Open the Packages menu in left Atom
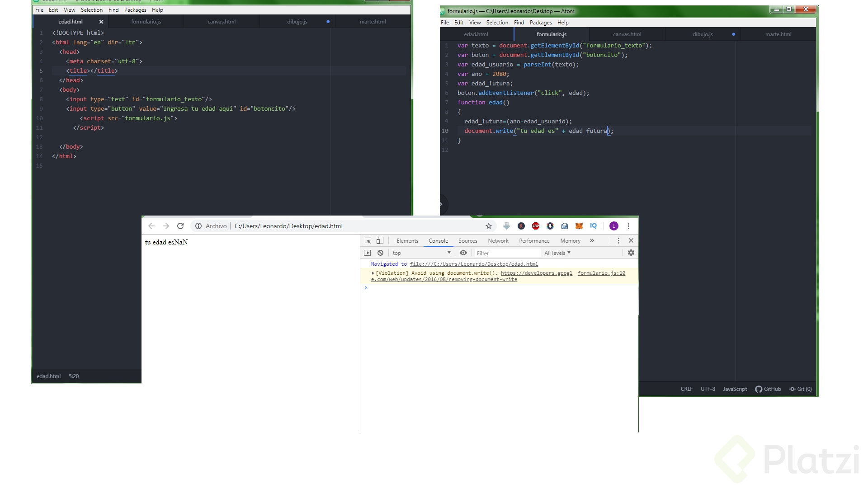Viewport: 868px width, 488px height. [135, 10]
